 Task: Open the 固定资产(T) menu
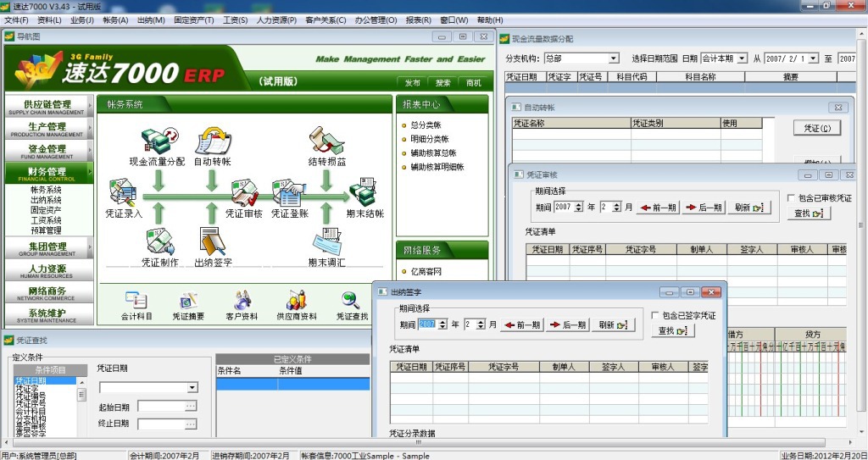[x=194, y=20]
